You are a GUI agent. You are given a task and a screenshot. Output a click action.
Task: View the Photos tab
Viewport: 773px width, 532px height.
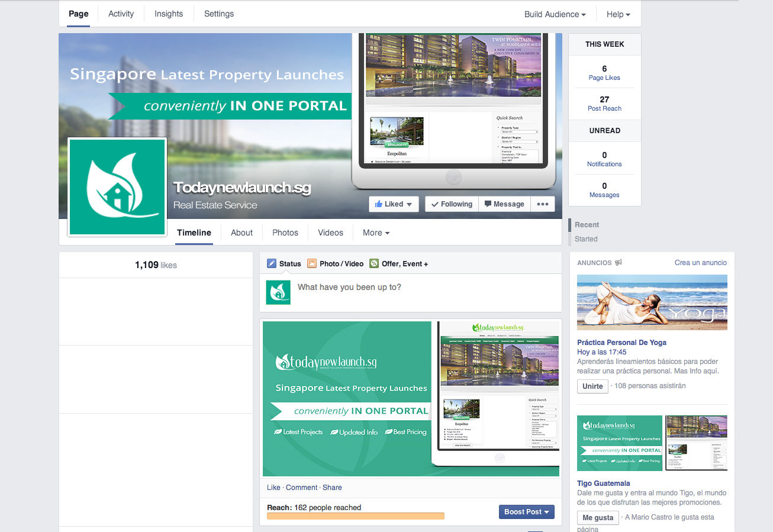pos(285,233)
